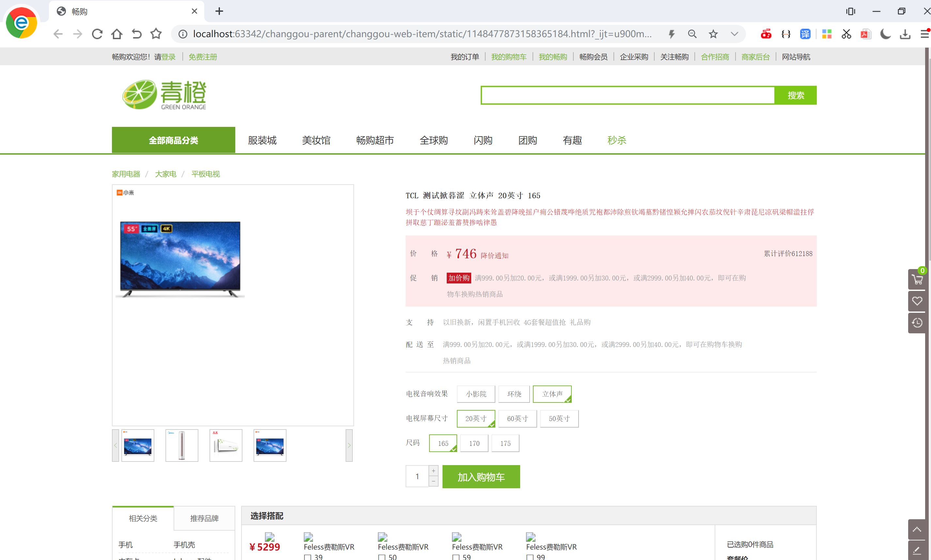This screenshot has height=560, width=931.
Task: Click the previous thumbnails arrow
Action: click(x=116, y=445)
